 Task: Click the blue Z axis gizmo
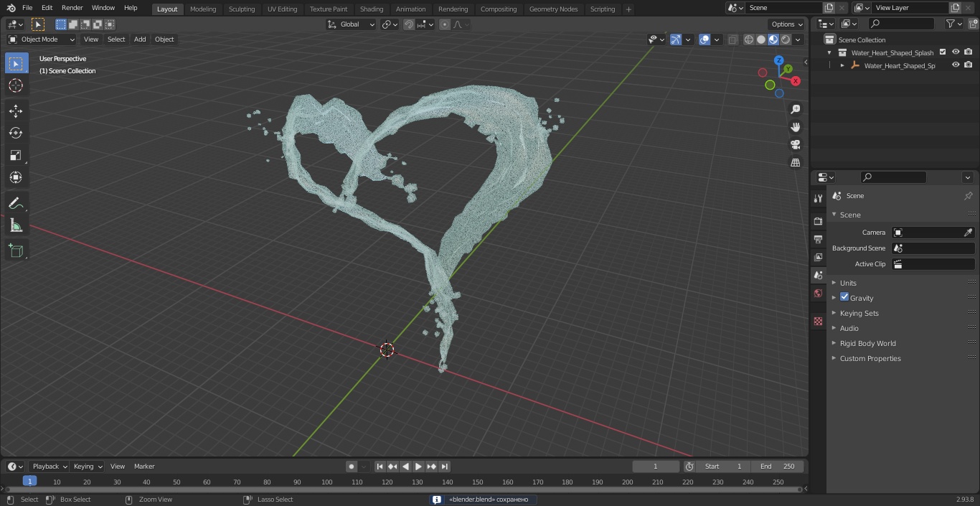779,60
